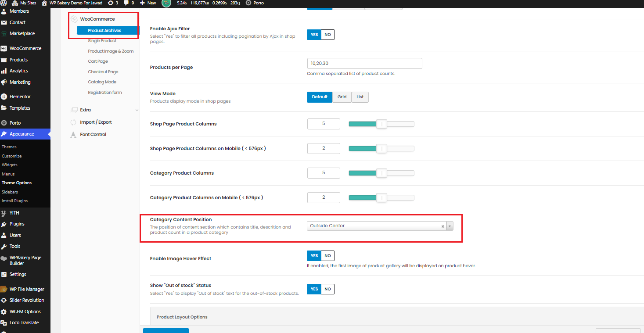Click the Templates folder icon

[x=4, y=108]
